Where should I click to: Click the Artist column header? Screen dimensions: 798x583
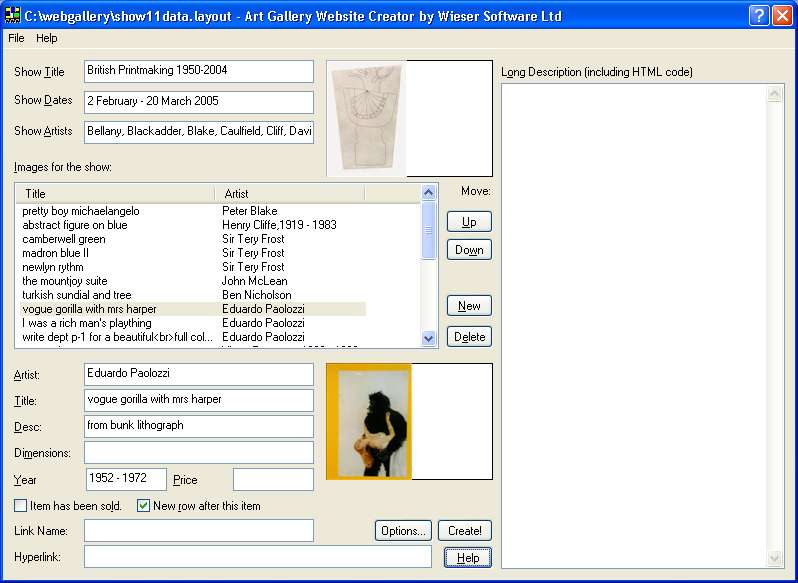click(289, 193)
